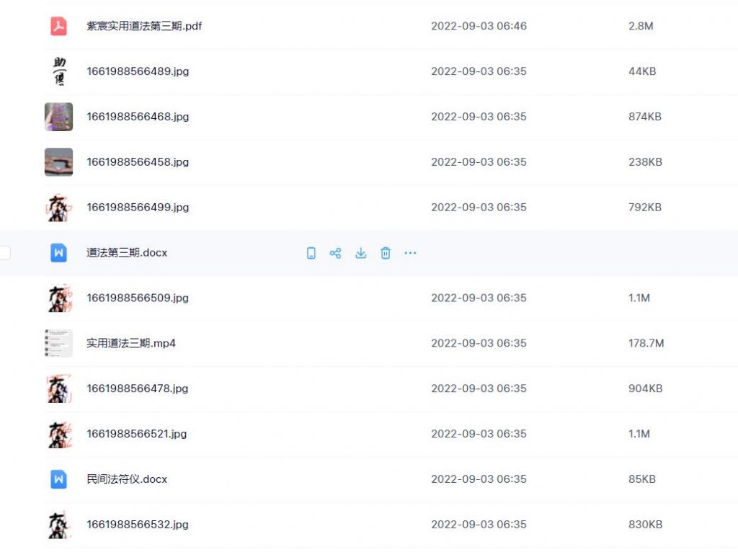Click the phone icon on 道法第三期.docx row

(311, 253)
